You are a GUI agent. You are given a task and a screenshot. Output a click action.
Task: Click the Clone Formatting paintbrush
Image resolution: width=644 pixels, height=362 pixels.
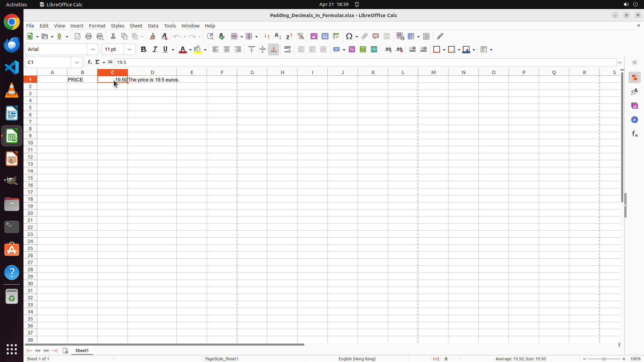tap(153, 36)
